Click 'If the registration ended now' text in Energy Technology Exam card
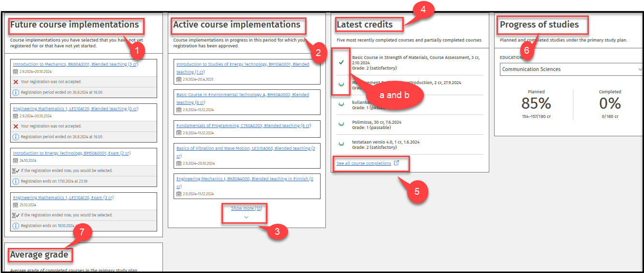The width and height of the screenshot is (644, 273). coord(67,171)
